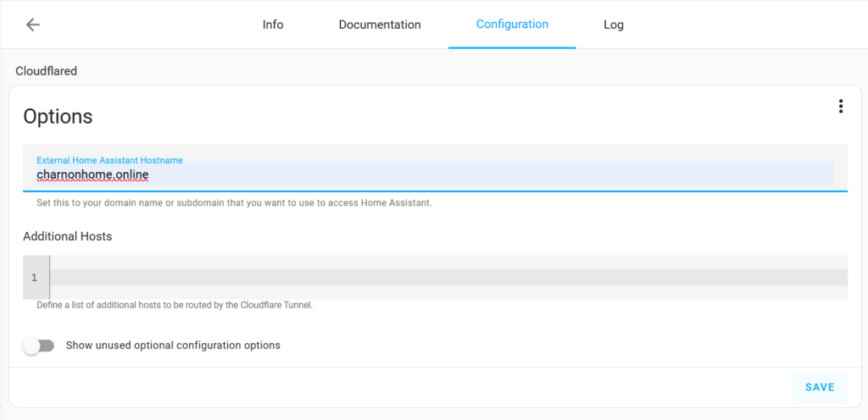Click the hostname helper text about domain name
Viewport: 868px width, 420px height.
coord(234,203)
